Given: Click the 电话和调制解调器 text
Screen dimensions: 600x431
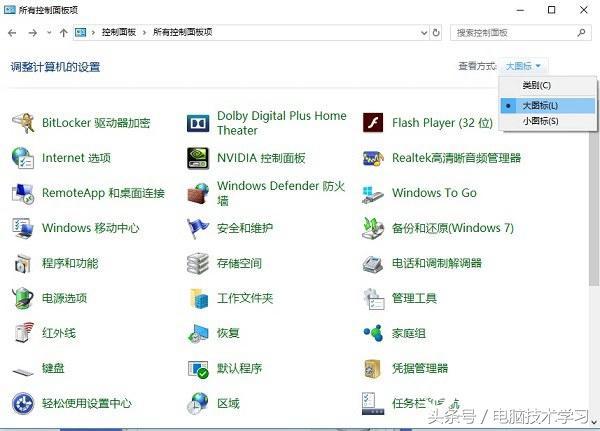Looking at the screenshot, I should tap(437, 263).
